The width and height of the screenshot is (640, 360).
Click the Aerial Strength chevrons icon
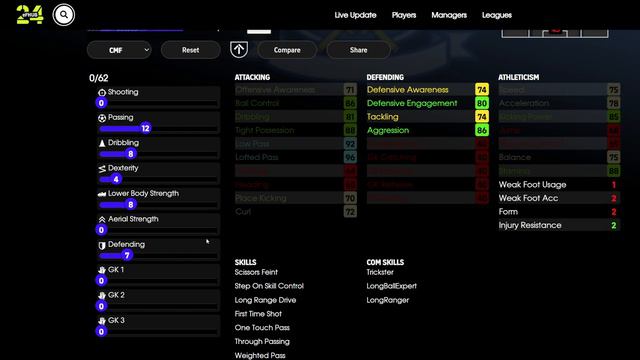tap(102, 220)
